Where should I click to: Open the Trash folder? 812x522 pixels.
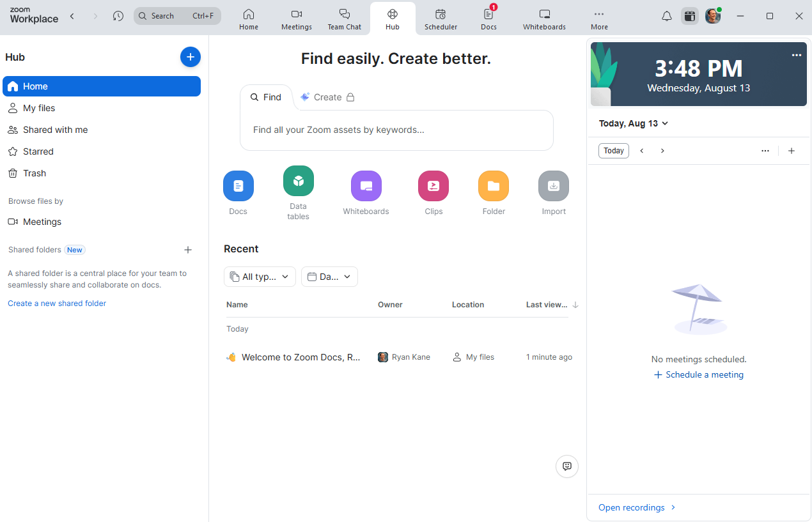(x=102, y=173)
